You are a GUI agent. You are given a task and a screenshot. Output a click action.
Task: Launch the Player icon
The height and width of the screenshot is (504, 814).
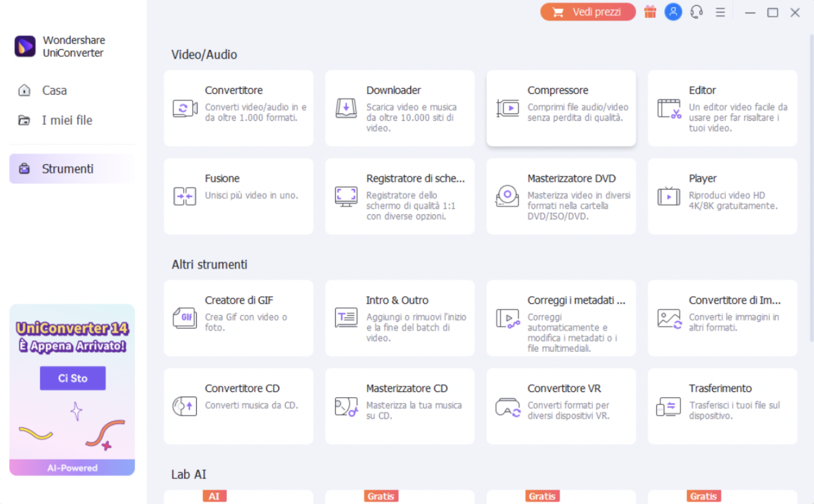click(669, 196)
